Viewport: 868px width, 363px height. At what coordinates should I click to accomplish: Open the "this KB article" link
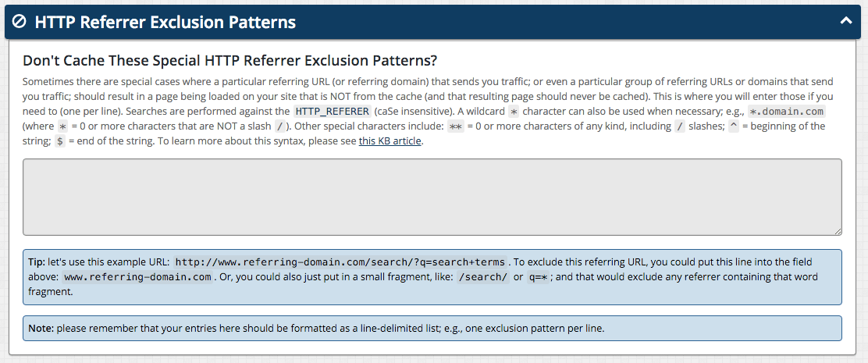[390, 141]
